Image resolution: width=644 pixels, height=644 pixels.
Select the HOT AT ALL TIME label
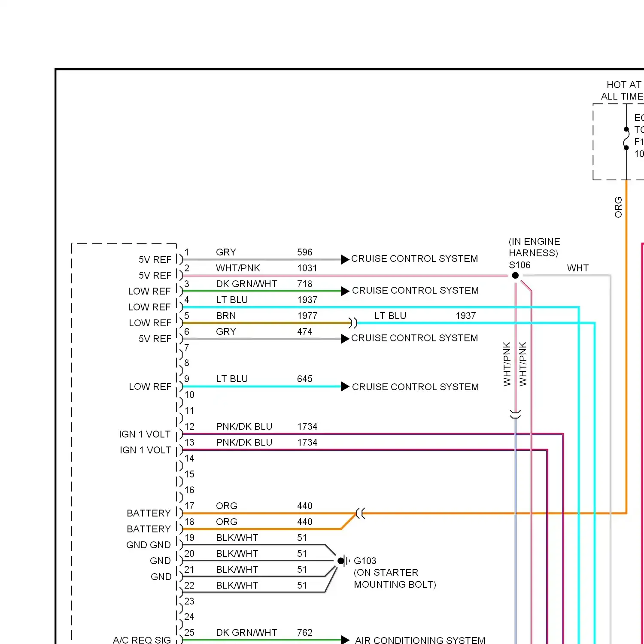click(622, 91)
